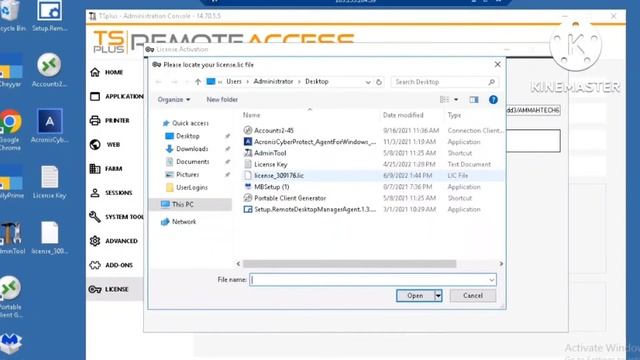Click the Home house icon
The image size is (640, 360).
[95, 72]
